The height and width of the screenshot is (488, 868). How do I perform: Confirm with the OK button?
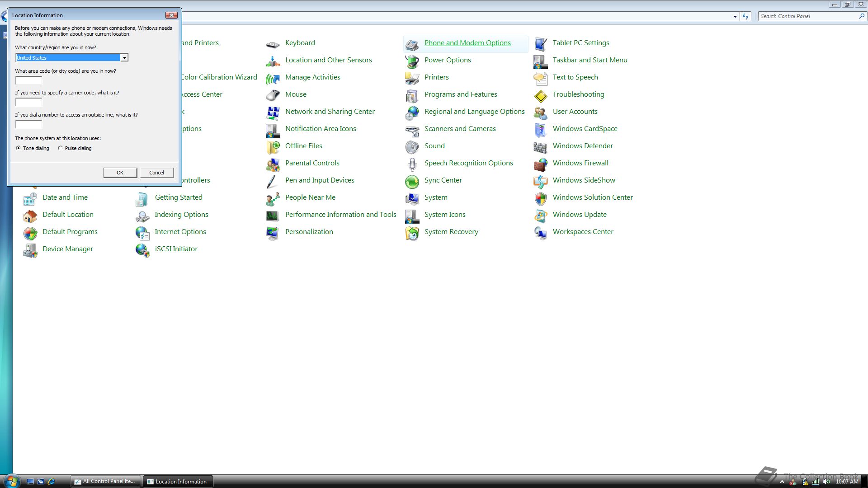[x=120, y=172]
